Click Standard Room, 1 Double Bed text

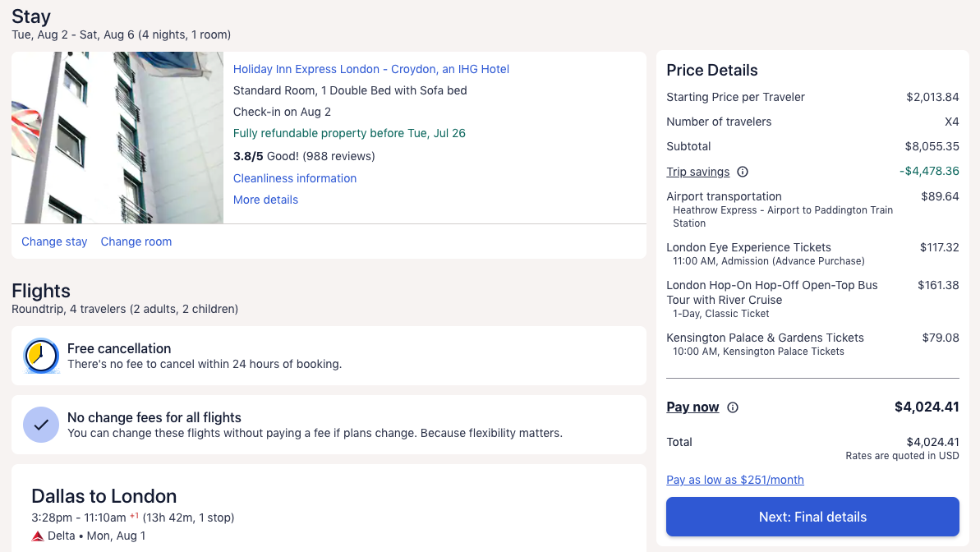[350, 90]
